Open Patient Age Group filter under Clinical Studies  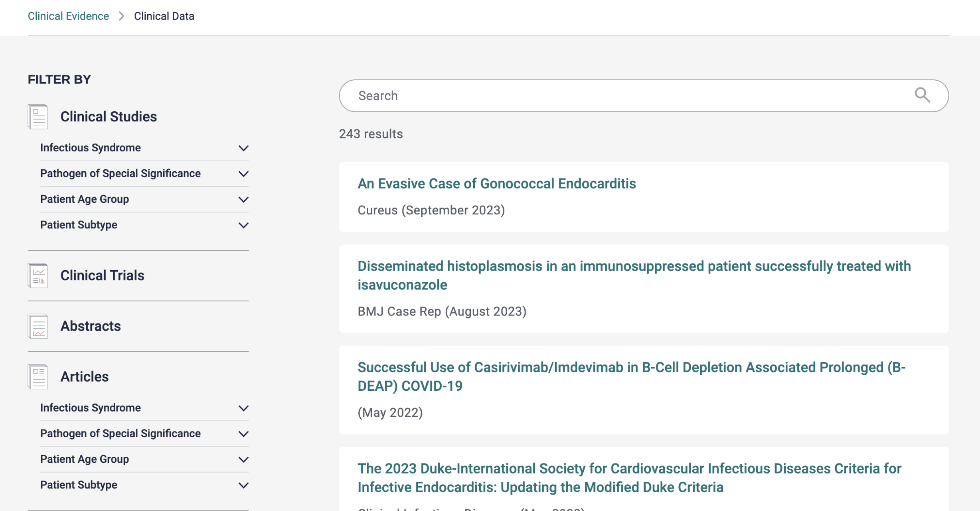(243, 199)
